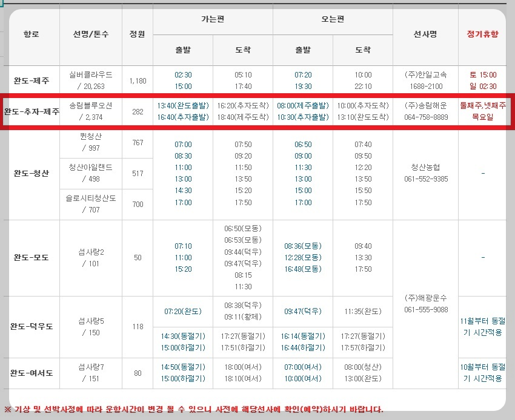Click the 14:30(동절기) departure time
This screenshot has width=515, height=420.
pyautogui.click(x=183, y=336)
